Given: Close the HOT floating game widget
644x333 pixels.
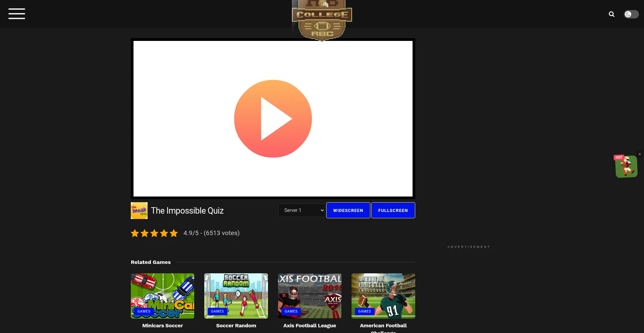Looking at the screenshot, I should tap(640, 154).
